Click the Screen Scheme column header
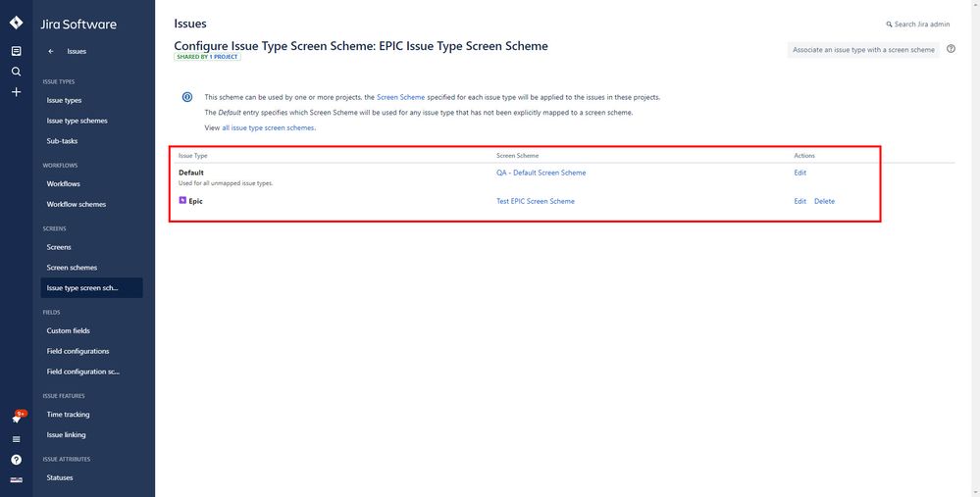 point(518,156)
